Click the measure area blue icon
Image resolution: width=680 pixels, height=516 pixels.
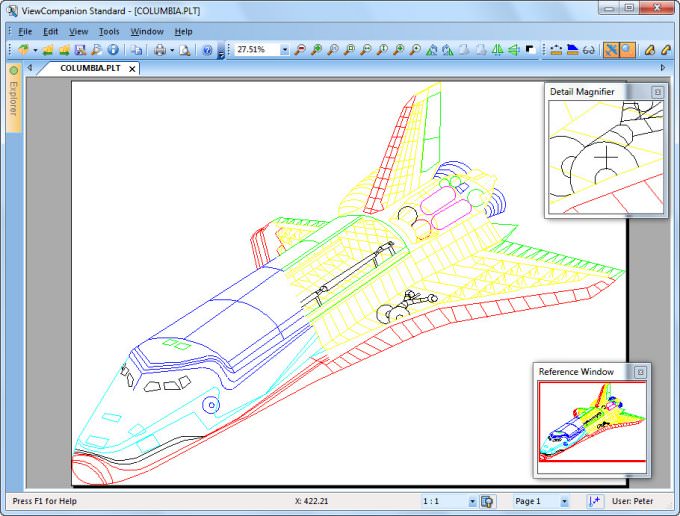[572, 50]
